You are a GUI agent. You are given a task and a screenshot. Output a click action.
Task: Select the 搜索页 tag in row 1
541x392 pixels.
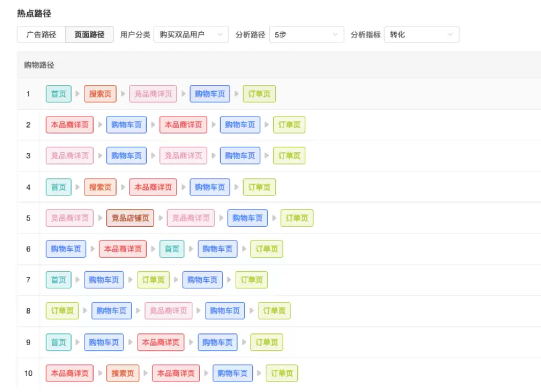tap(100, 94)
